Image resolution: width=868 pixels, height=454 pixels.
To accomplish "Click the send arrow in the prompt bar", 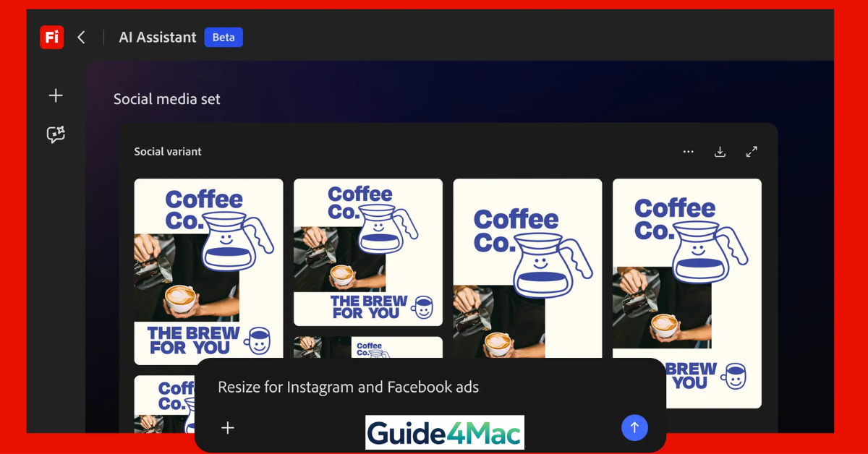I will tap(634, 427).
